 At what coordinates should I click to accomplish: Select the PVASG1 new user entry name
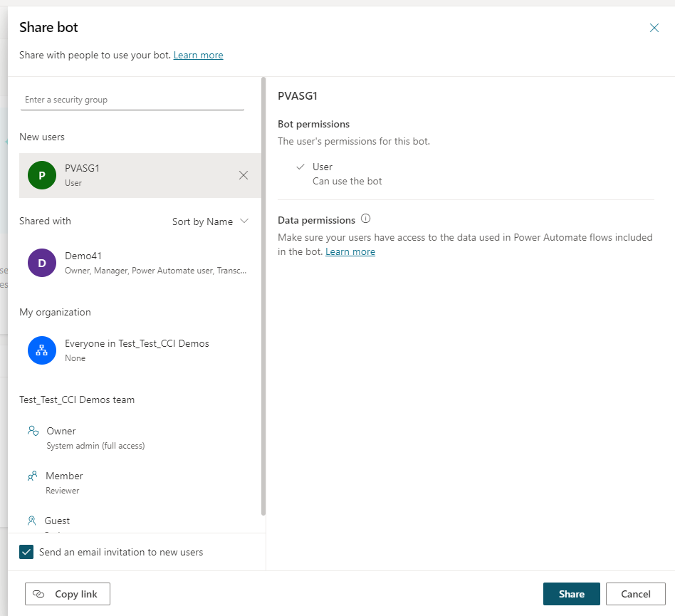[82, 168]
